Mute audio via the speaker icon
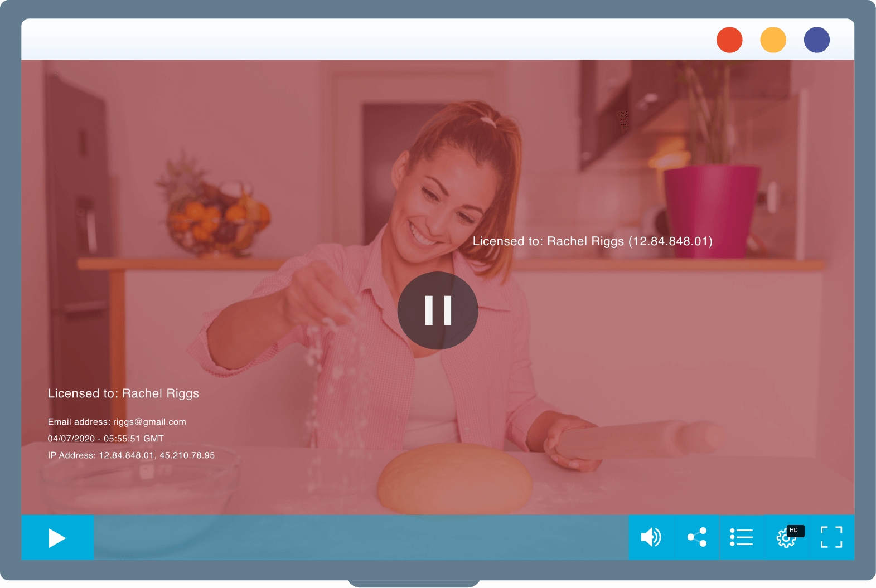The width and height of the screenshot is (876, 588). point(651,537)
